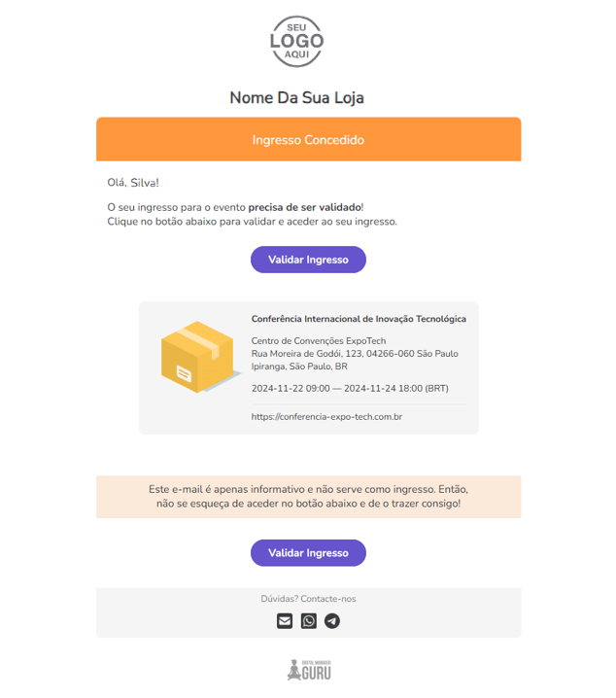The height and width of the screenshot is (698, 616).
Task: Click the Conferência Internacional de Inovação Tecnológica title
Action: click(x=359, y=319)
